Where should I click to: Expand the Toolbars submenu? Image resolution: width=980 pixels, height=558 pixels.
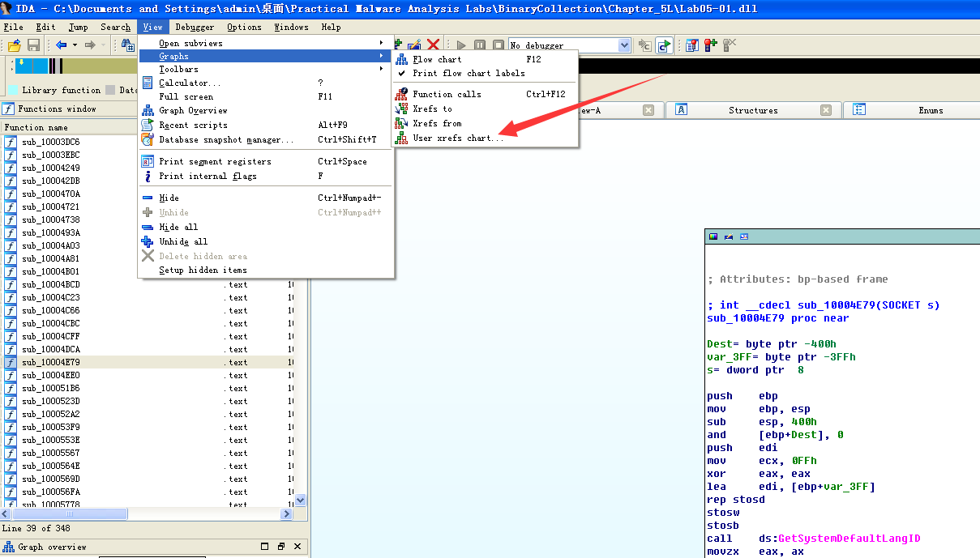click(x=266, y=69)
